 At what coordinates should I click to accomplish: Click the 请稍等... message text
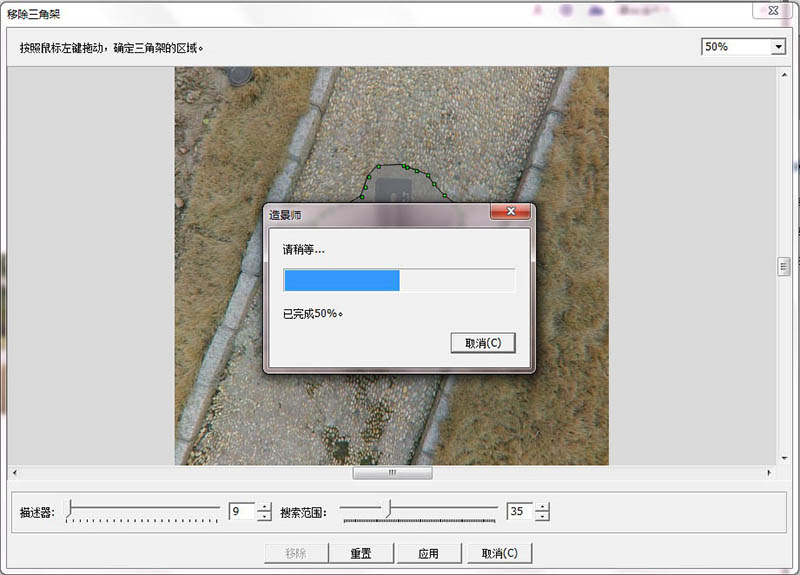[x=304, y=249]
